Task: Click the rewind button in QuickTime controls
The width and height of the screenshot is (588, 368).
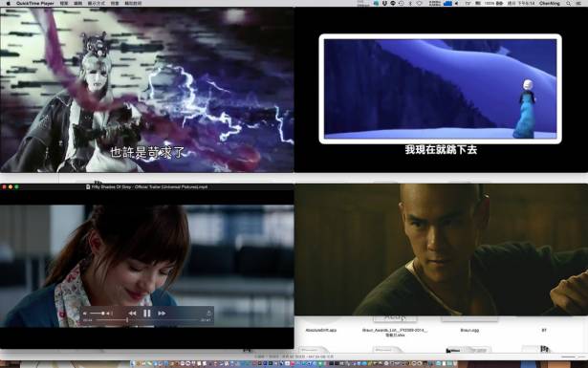Action: [132, 313]
